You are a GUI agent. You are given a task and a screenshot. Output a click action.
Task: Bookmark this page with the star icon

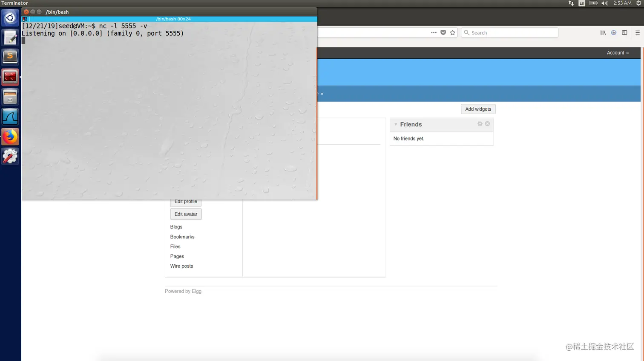[453, 32]
